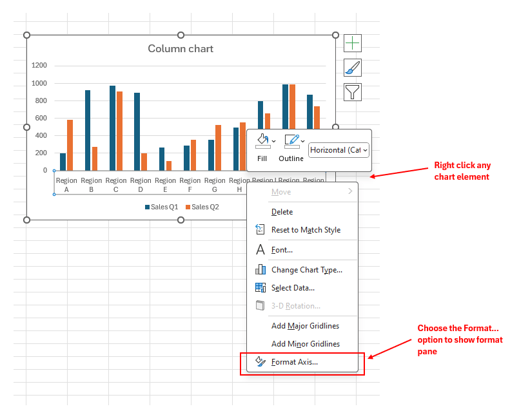Screen dimensions: 530x420
Task: Click the Sales Q1 legend entry
Action: click(161, 207)
